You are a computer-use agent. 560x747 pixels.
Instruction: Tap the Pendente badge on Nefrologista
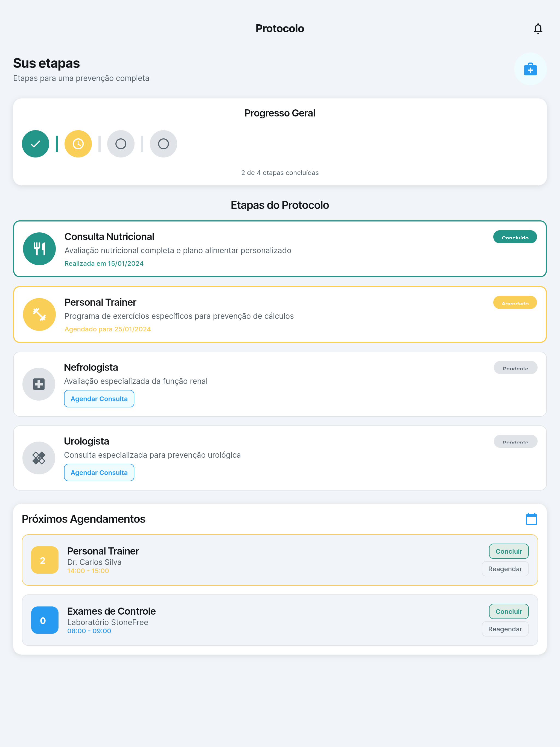[x=515, y=367]
